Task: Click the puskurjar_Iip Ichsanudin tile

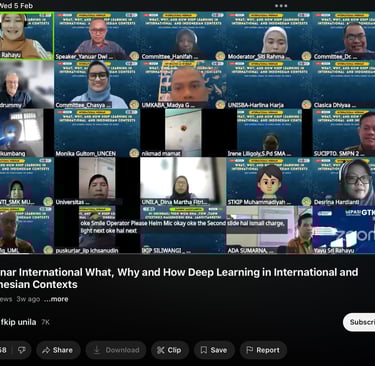Action: (97, 230)
